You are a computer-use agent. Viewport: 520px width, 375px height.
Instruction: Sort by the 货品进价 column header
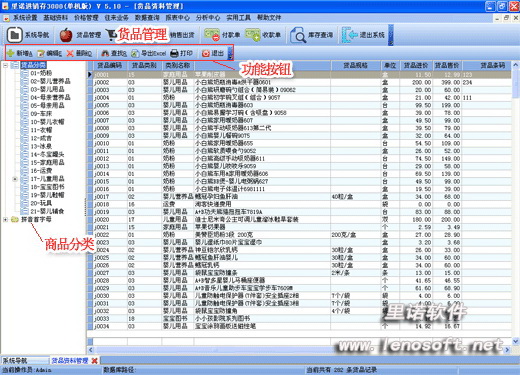(x=416, y=65)
